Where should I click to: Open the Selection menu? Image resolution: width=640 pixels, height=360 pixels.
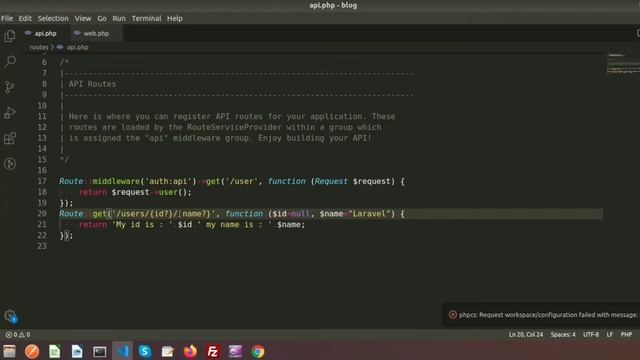[53, 18]
